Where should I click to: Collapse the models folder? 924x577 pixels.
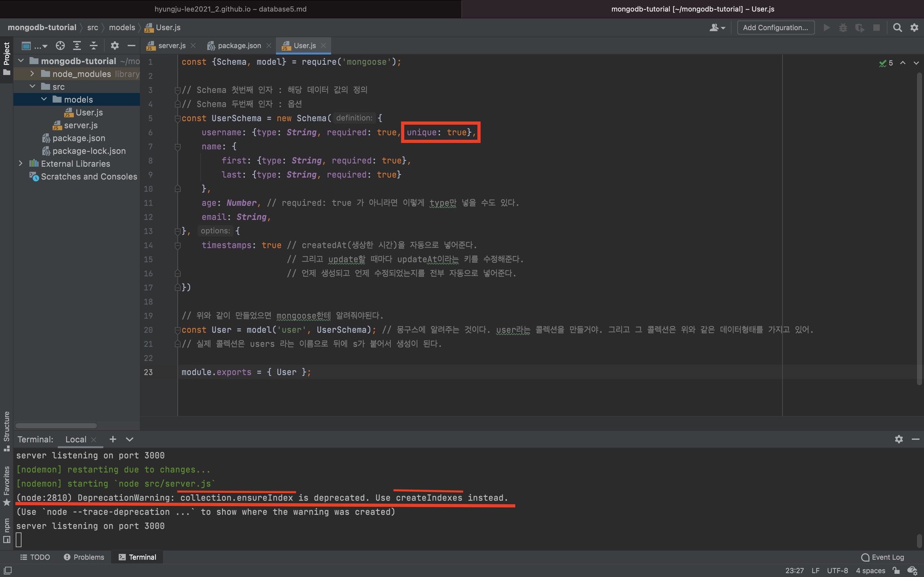pyautogui.click(x=44, y=99)
